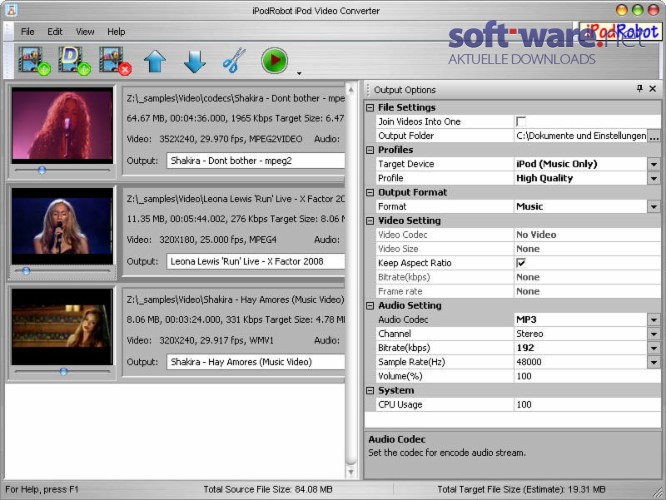Open the Audio Codec dropdown arrow
666x500 pixels.
click(654, 320)
